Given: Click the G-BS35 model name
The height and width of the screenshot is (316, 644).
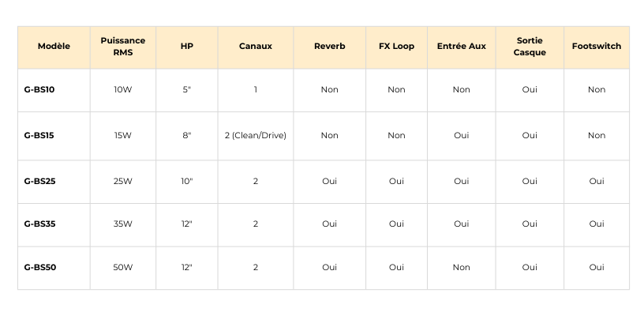Looking at the screenshot, I should point(39,224).
